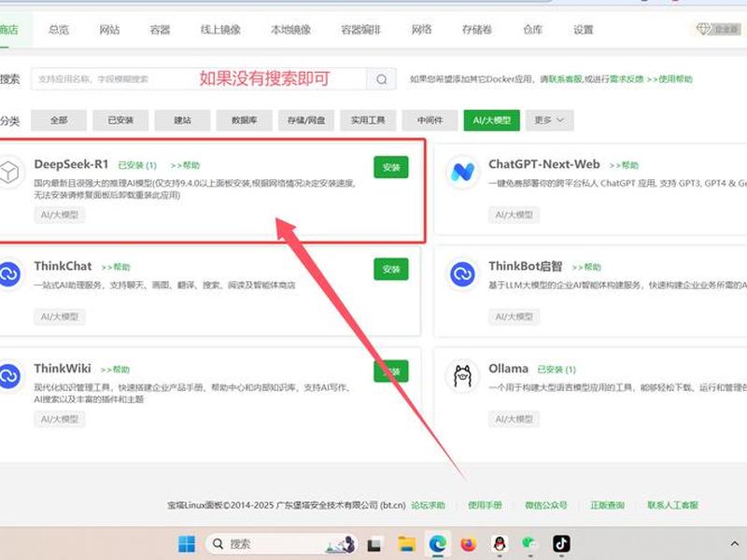Switch to the 容器 tab

click(160, 30)
